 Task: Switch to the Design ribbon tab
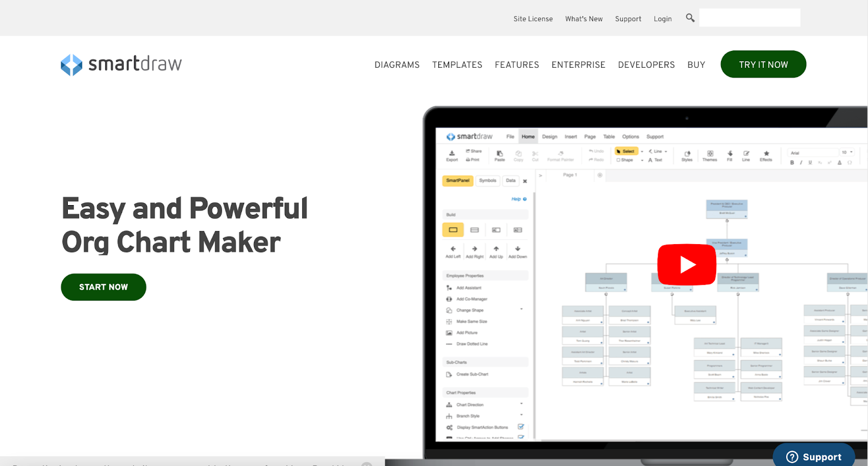point(550,137)
